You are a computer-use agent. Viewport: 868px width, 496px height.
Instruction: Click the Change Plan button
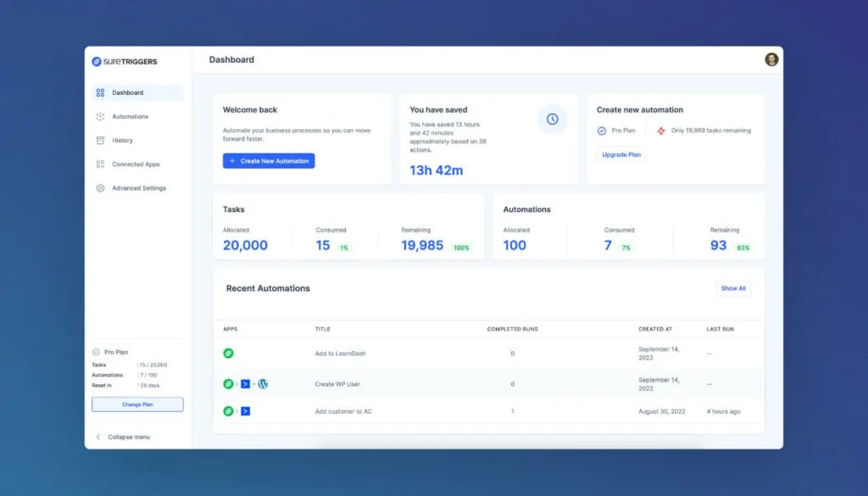tap(137, 404)
